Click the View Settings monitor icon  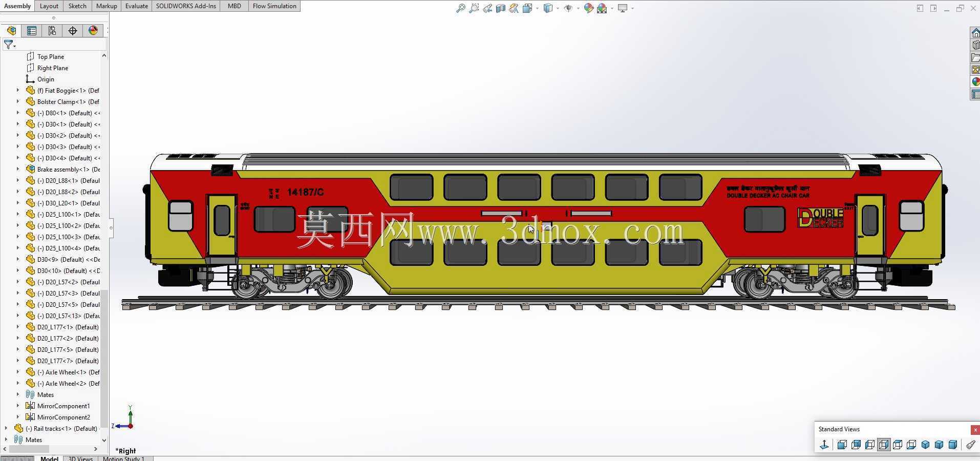[623, 8]
